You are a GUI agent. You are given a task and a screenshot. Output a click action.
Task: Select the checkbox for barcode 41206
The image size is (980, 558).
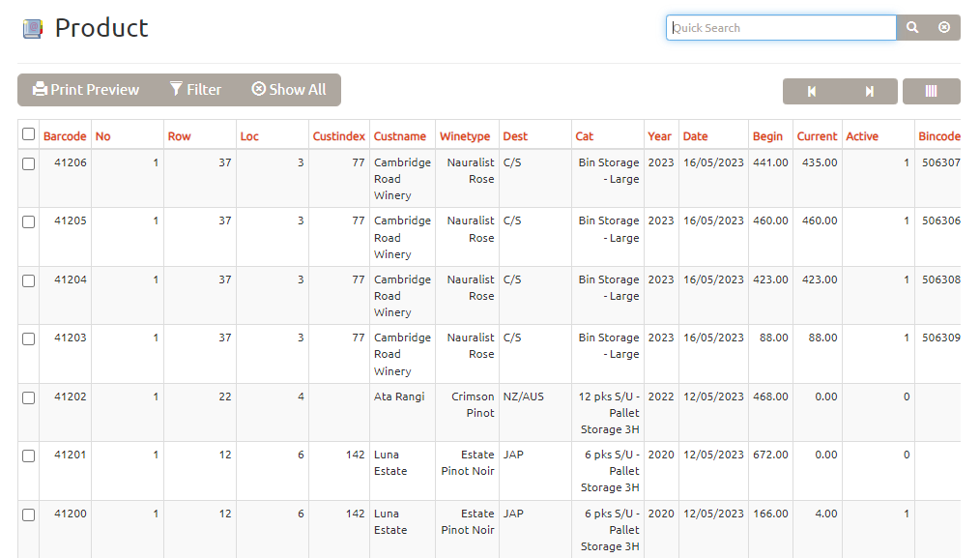pyautogui.click(x=28, y=163)
